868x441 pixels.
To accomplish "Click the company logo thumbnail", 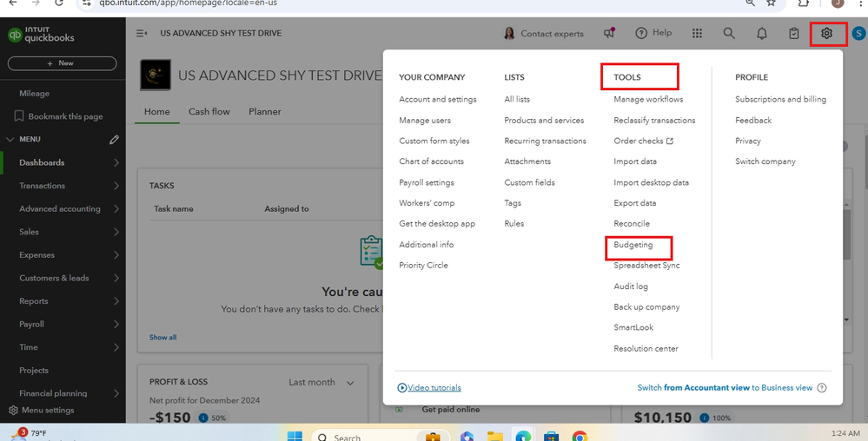I will pos(156,75).
